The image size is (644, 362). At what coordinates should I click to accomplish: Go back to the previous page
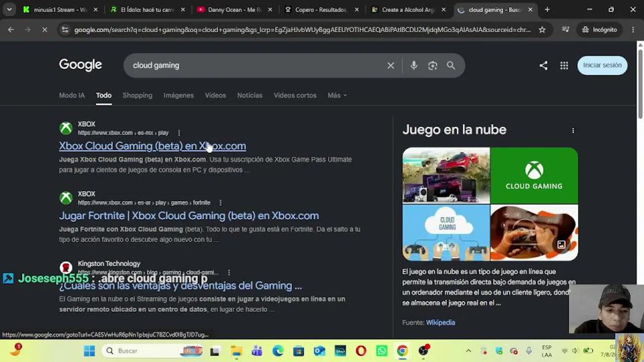[x=11, y=30]
